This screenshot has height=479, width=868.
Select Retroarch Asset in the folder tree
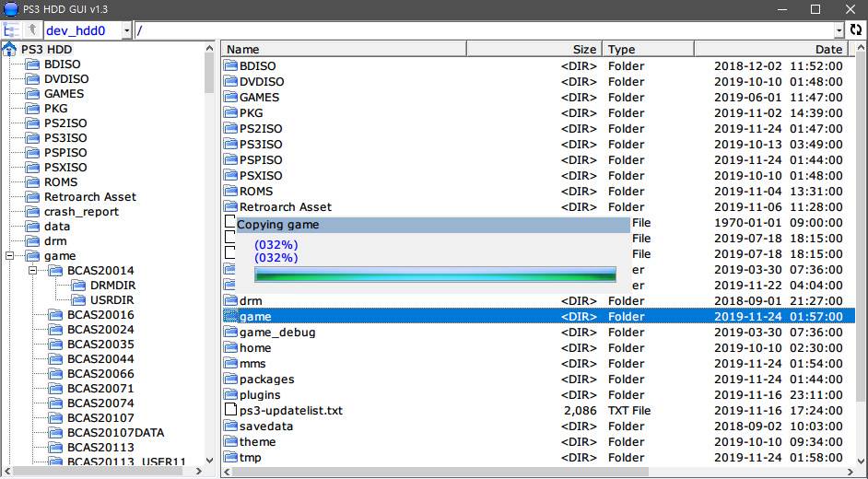point(90,197)
